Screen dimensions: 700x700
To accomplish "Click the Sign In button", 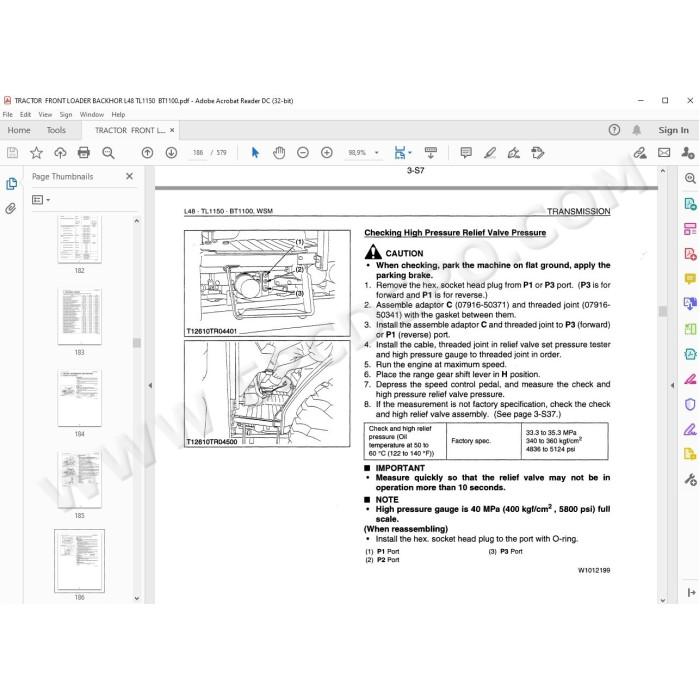I will point(673,130).
